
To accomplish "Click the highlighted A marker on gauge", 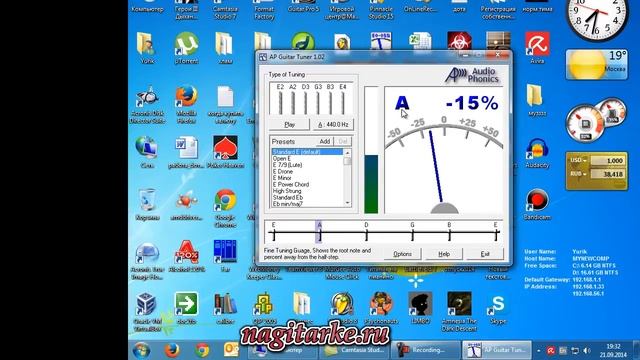I will click(319, 232).
